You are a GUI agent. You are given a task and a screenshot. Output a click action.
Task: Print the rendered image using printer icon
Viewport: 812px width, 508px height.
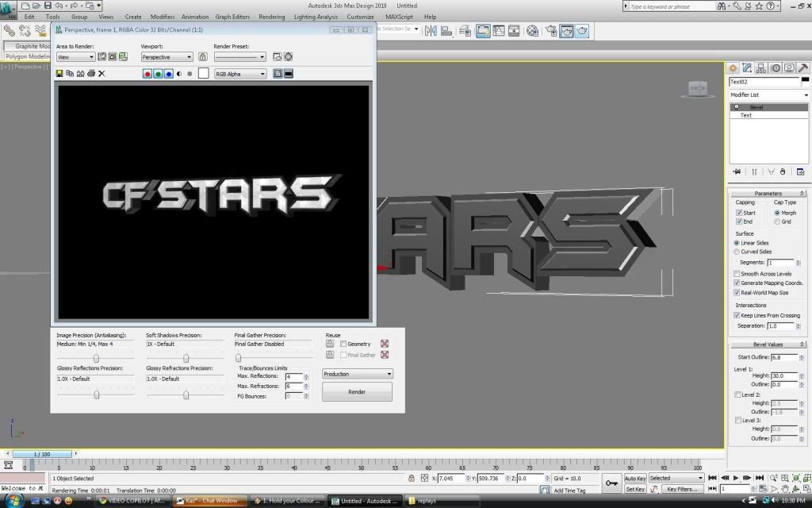click(90, 74)
